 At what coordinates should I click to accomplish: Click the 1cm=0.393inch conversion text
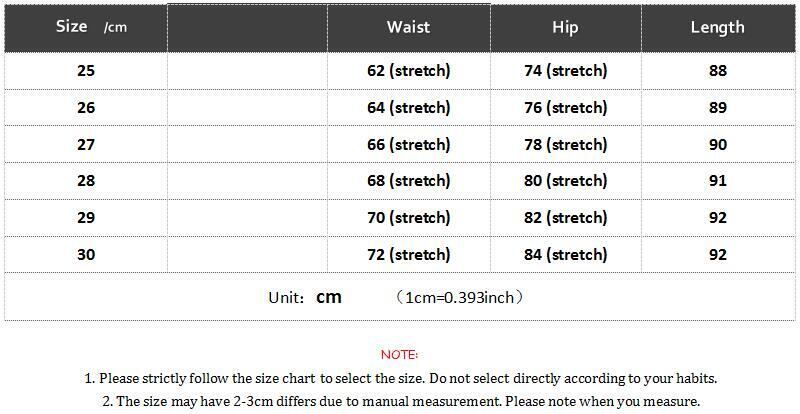pyautogui.click(x=460, y=297)
